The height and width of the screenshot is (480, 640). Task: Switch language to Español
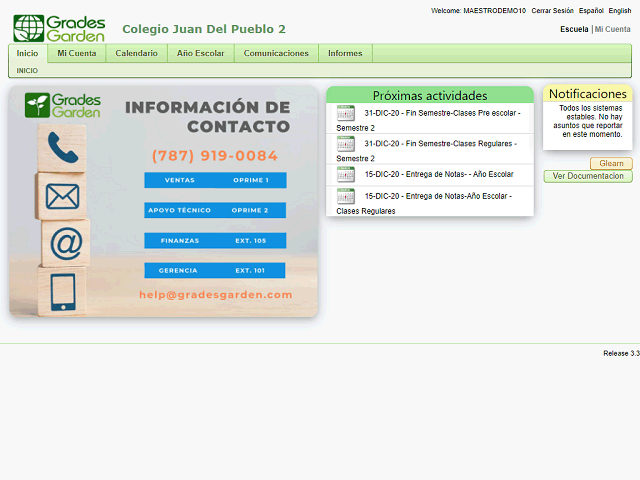click(x=591, y=11)
